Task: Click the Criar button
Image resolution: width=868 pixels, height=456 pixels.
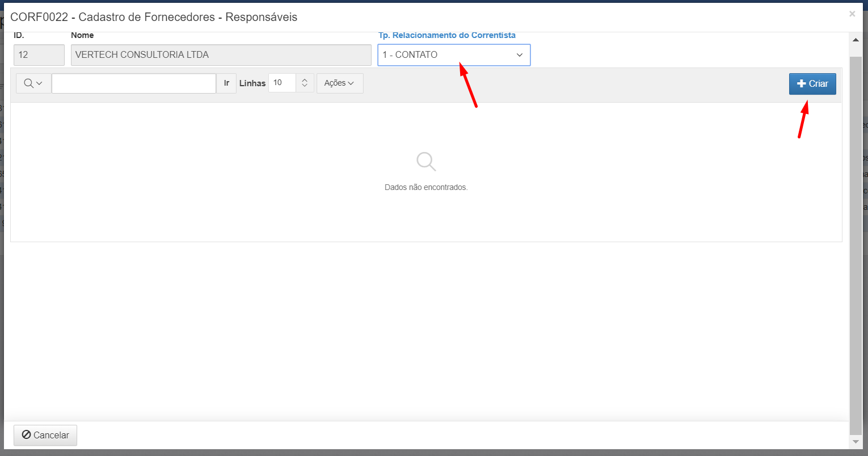Action: pyautogui.click(x=812, y=83)
